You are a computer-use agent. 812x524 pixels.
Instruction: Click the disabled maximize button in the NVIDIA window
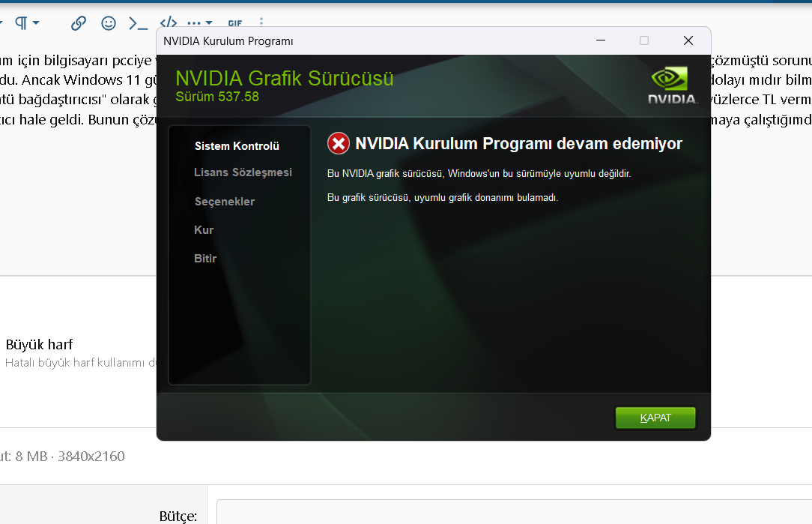point(644,40)
